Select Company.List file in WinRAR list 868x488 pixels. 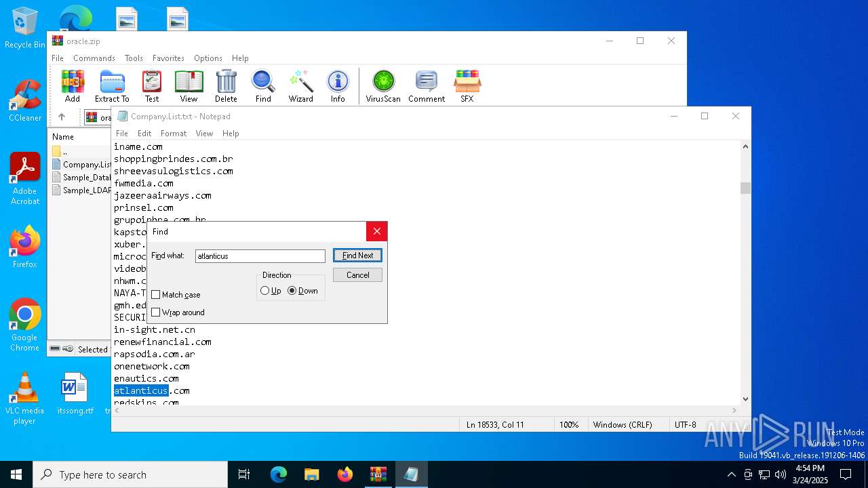pyautogui.click(x=81, y=164)
